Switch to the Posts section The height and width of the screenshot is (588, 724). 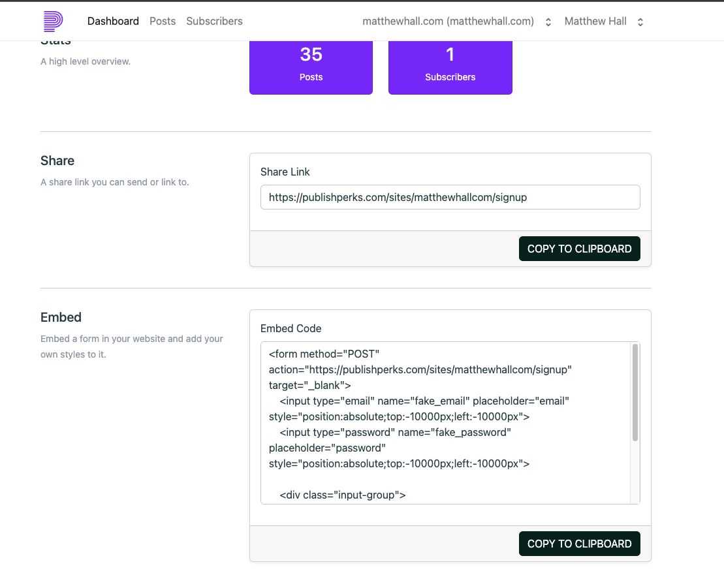pos(162,21)
